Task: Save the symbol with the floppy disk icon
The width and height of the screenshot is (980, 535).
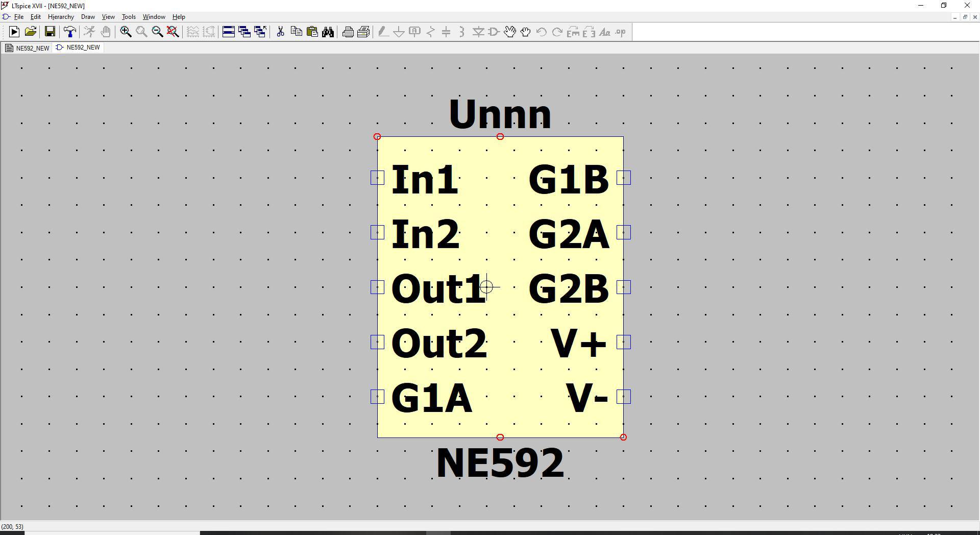Action: coord(50,32)
